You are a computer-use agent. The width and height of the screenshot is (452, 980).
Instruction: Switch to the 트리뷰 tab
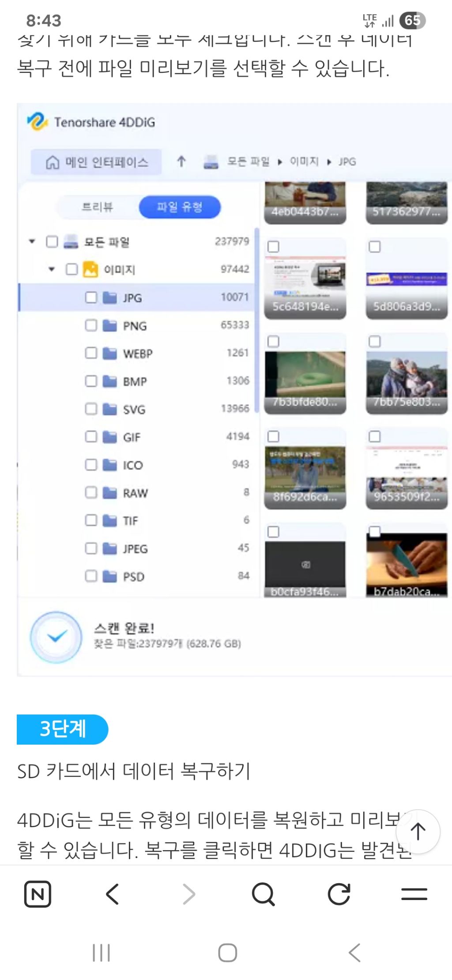click(x=98, y=207)
